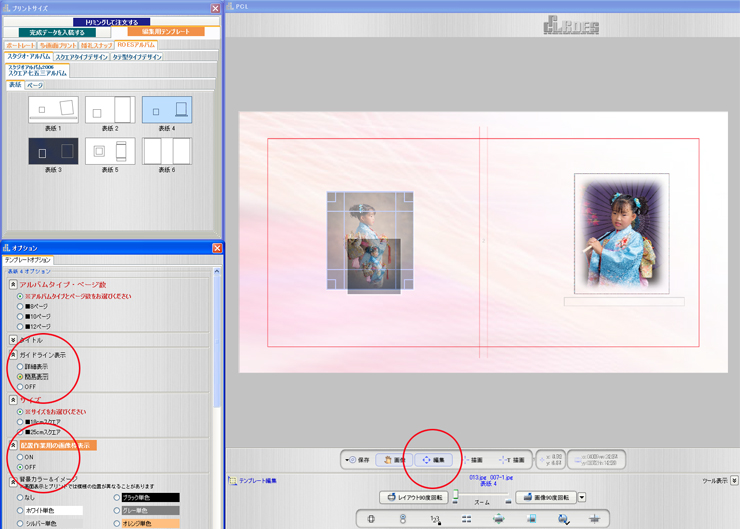Turn ON the placement image display option
This screenshot has height=529, width=740.
pos(20,457)
